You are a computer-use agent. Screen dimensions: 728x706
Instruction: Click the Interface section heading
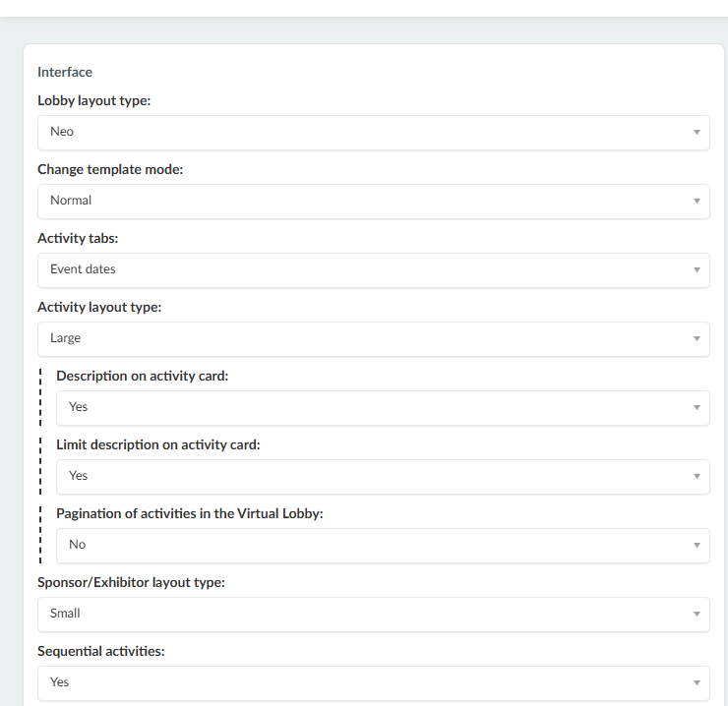click(x=65, y=72)
